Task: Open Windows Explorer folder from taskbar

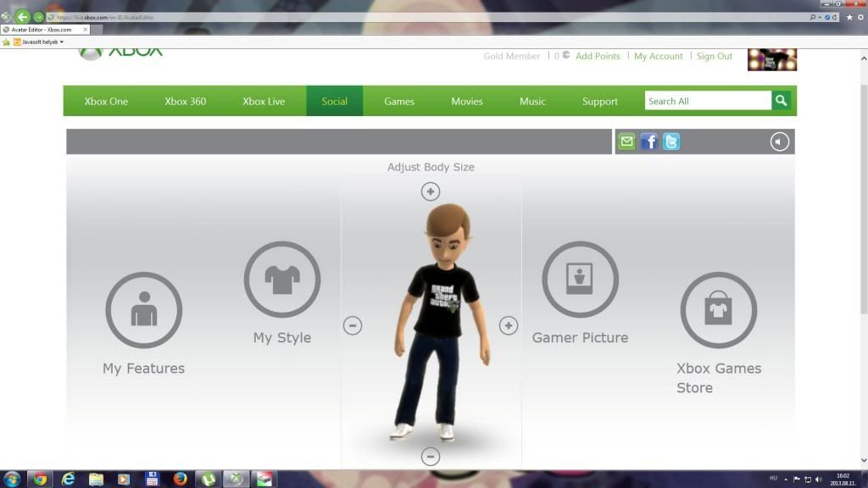Action: pyautogui.click(x=96, y=479)
